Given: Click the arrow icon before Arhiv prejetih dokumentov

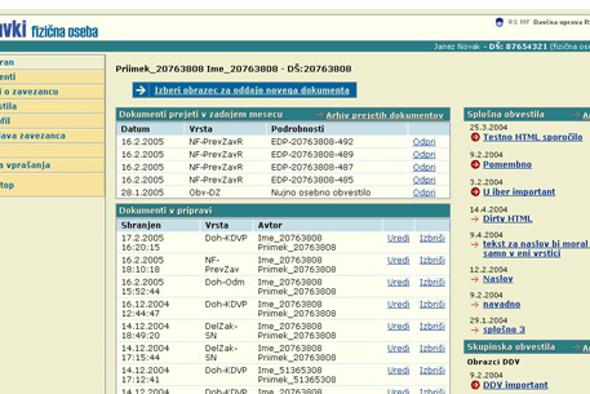Looking at the screenshot, I should click(320, 115).
